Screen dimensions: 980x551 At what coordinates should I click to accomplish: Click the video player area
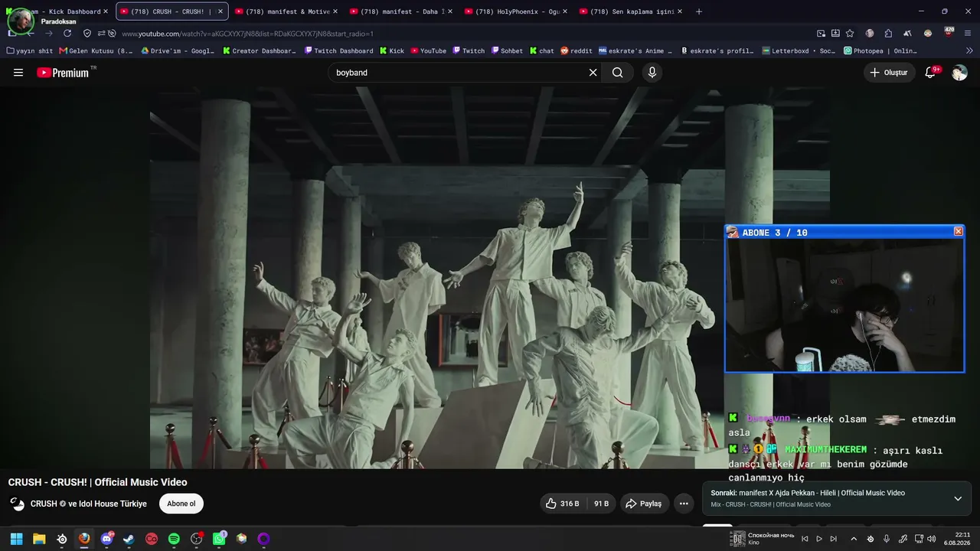490,277
